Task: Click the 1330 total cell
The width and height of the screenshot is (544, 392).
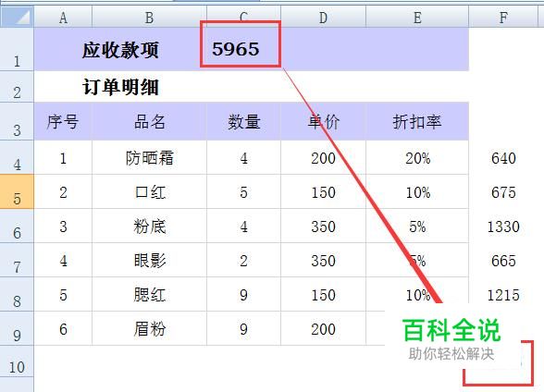Action: click(503, 227)
